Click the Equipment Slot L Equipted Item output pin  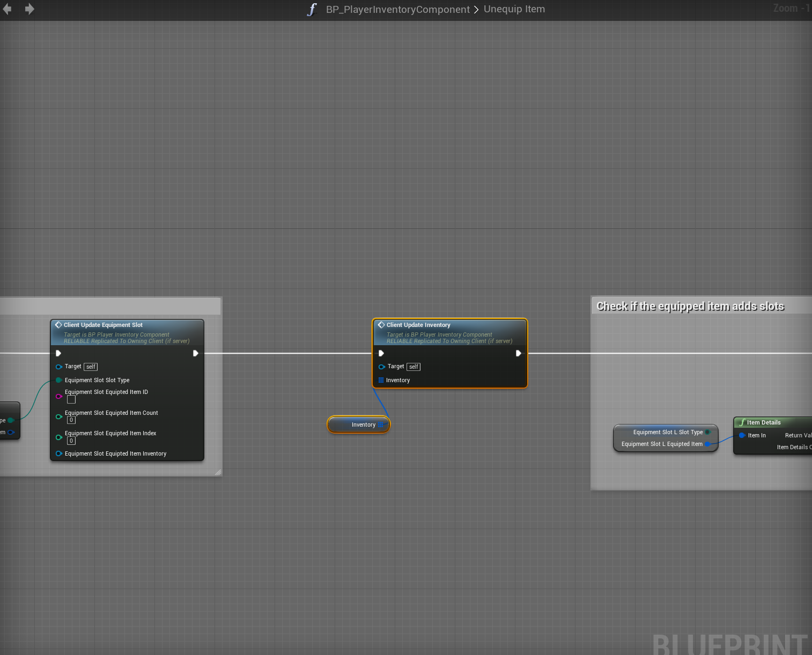coord(707,444)
